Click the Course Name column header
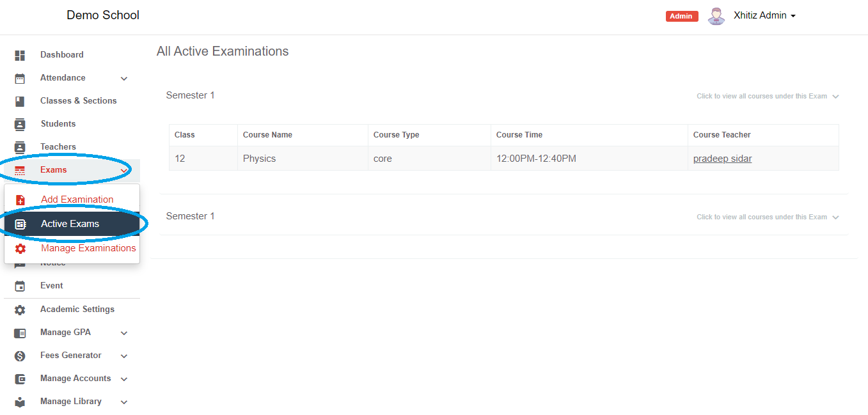The width and height of the screenshot is (868, 415). pyautogui.click(x=303, y=135)
